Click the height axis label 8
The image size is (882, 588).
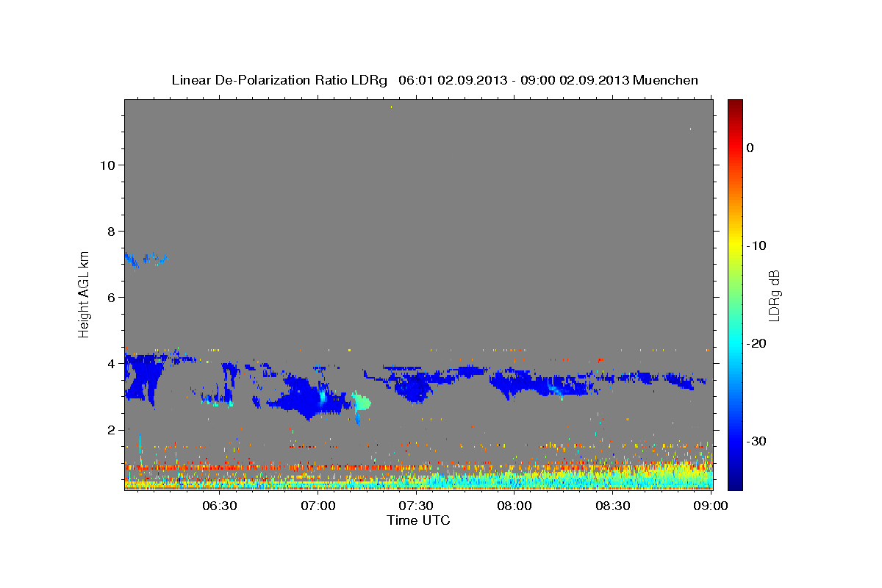[110, 231]
